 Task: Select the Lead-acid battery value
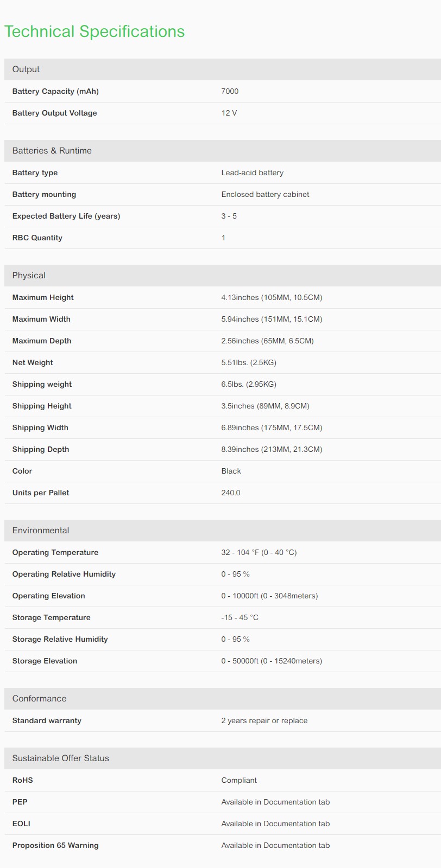click(x=253, y=173)
